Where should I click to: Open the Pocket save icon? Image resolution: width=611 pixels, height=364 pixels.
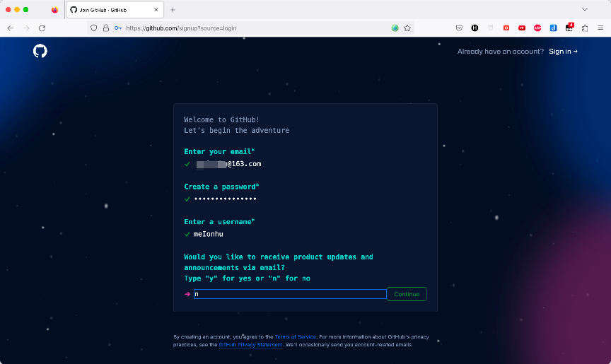coord(459,28)
